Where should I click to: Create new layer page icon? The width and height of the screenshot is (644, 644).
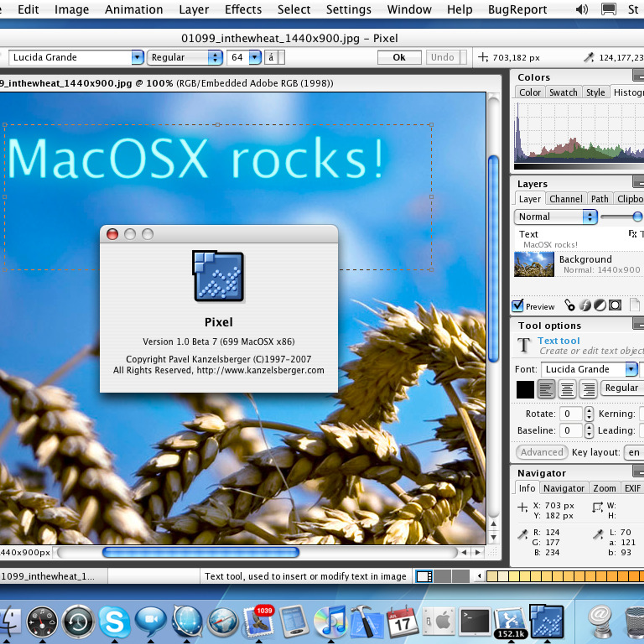(x=634, y=305)
